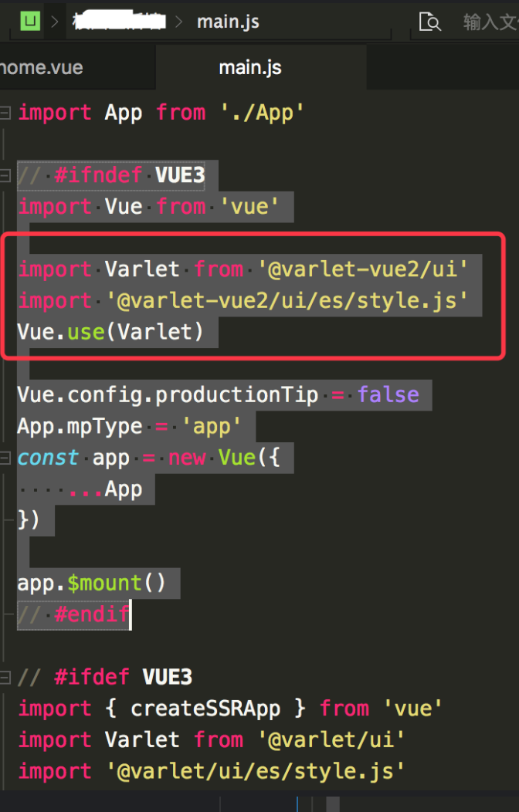Click the false keyword on productionTip line

tap(388, 394)
